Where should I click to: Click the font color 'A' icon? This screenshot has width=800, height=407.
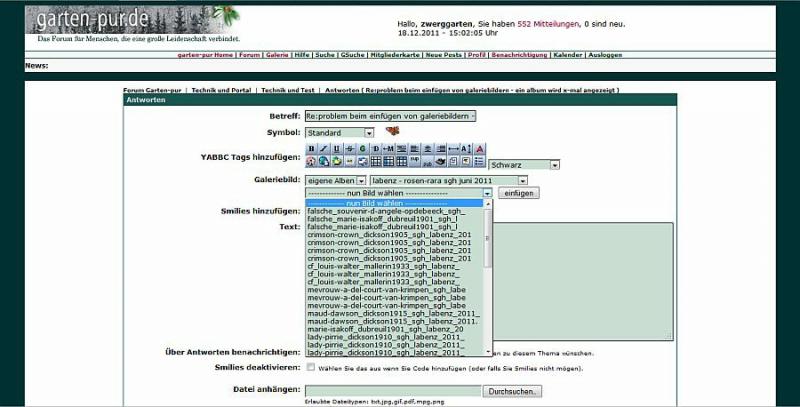coord(480,149)
